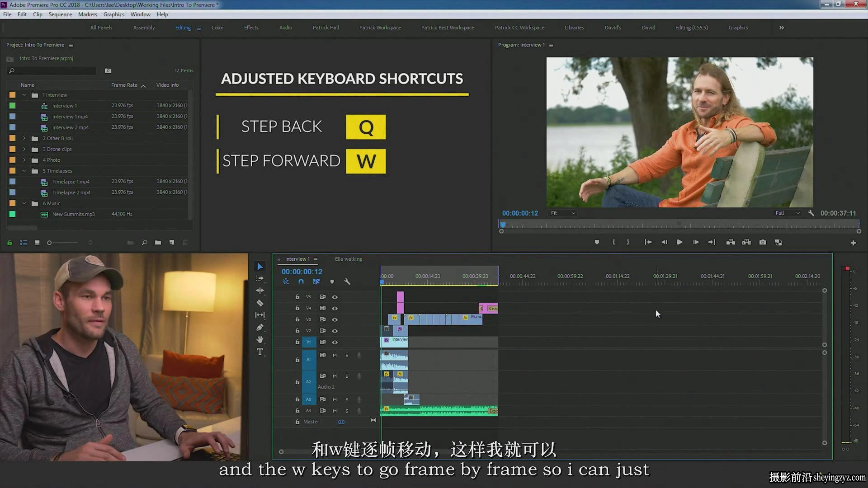Collapse the 1 Interview bin
The height and width of the screenshot is (488, 868).
tap(24, 95)
